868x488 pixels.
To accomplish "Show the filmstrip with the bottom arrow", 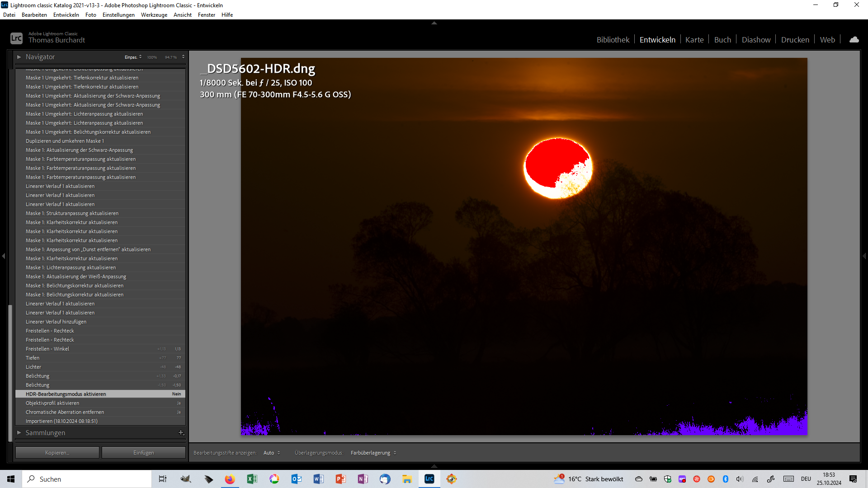I will coord(434,466).
